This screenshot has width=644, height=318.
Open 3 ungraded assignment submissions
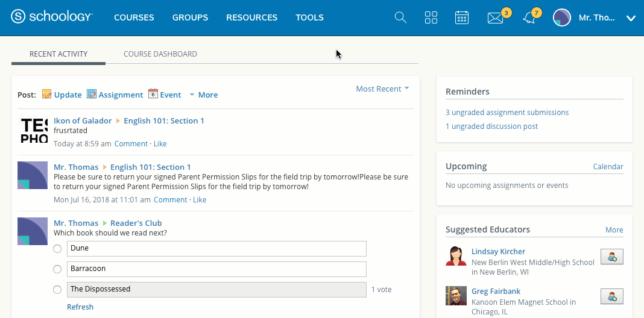(x=507, y=113)
